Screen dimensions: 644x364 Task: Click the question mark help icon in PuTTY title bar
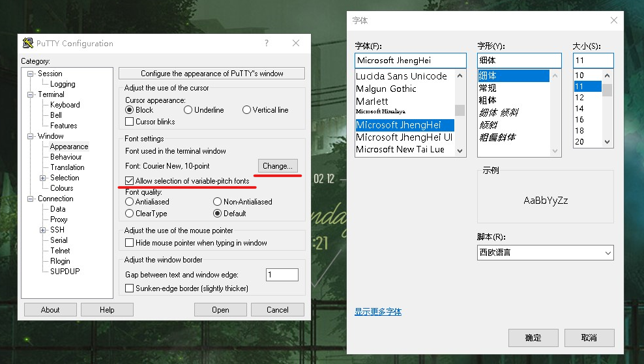[267, 43]
